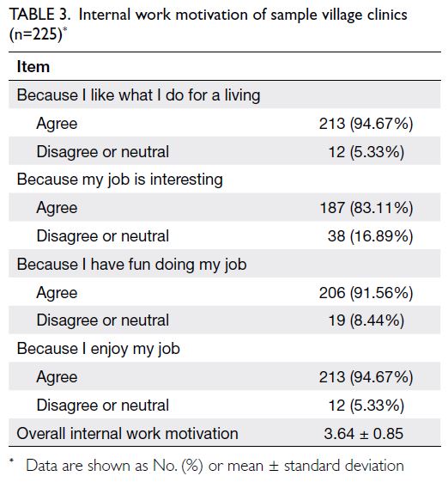The image size is (448, 482).
Task: Select the Agree label under 'Because I enjoy my job'
Action: click(57, 377)
